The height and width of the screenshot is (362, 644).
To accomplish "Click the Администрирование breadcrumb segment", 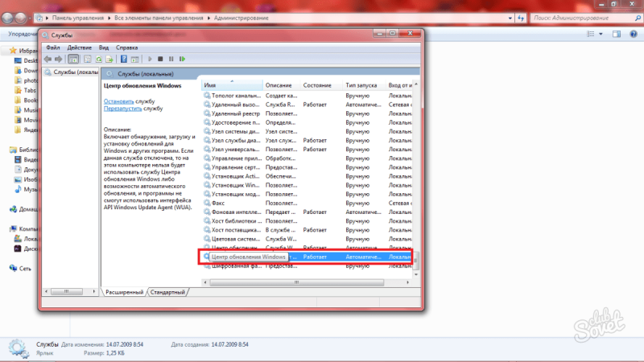I will click(x=241, y=18).
